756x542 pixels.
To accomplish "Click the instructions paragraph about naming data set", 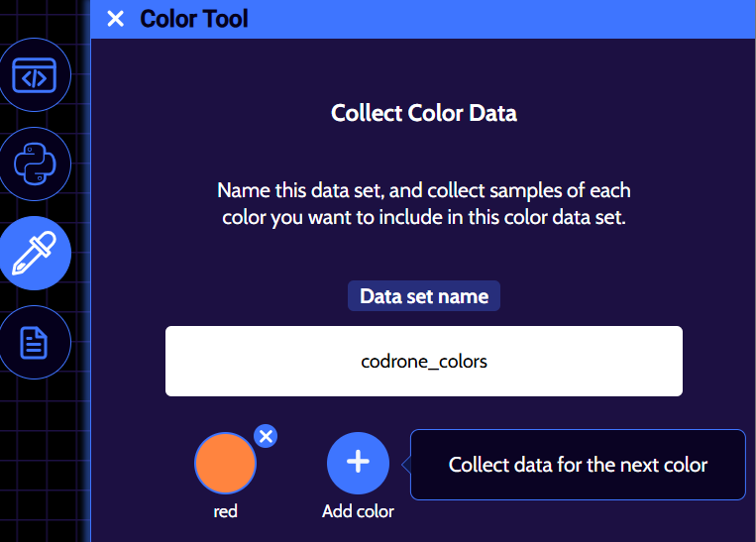I will point(424,204).
